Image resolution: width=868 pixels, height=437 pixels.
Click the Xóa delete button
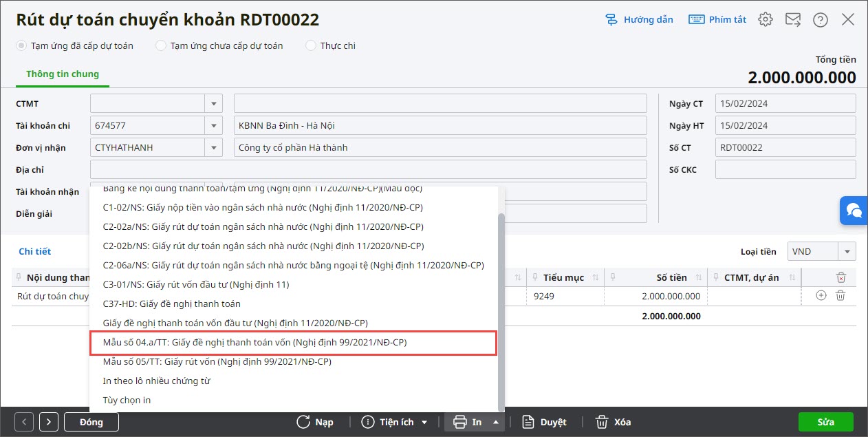613,422
